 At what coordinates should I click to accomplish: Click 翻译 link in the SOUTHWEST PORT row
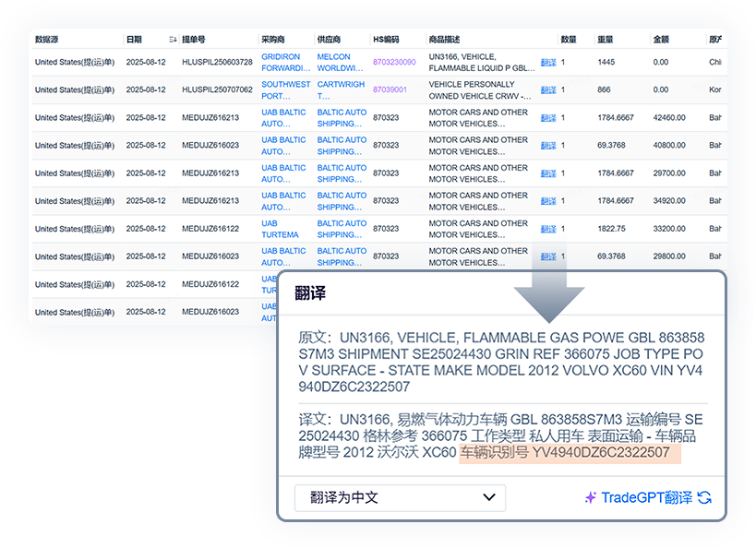pos(548,90)
